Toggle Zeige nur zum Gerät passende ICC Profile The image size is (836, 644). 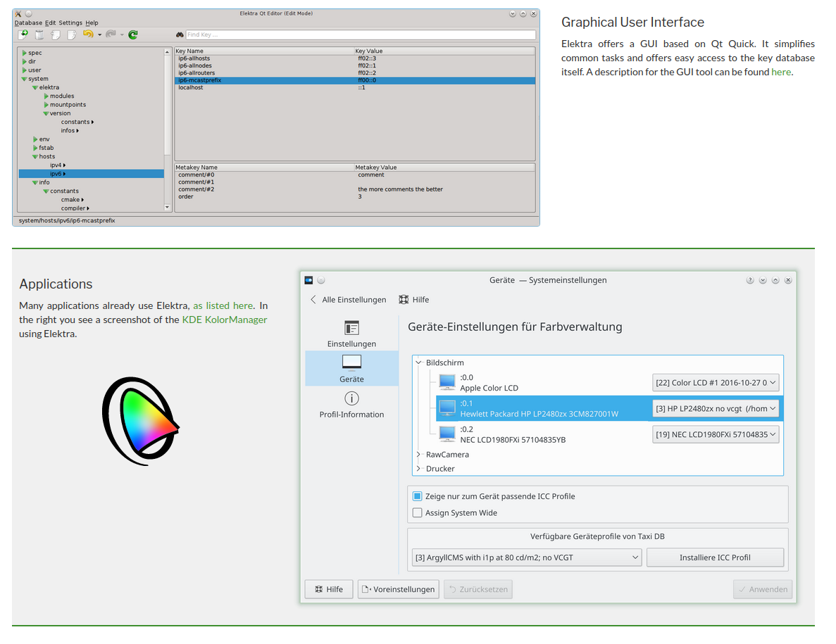418,496
